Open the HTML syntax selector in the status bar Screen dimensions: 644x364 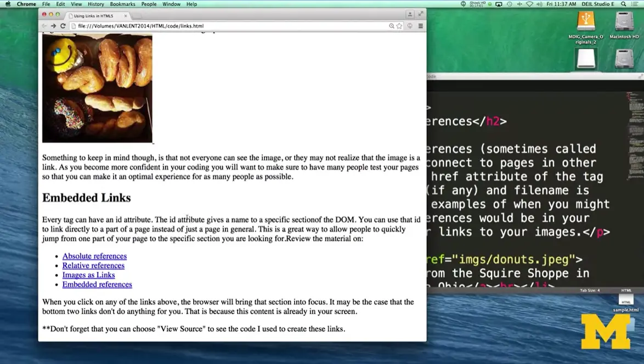pos(626,290)
